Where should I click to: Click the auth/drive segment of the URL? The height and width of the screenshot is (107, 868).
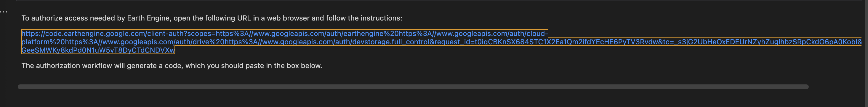pos(192,42)
